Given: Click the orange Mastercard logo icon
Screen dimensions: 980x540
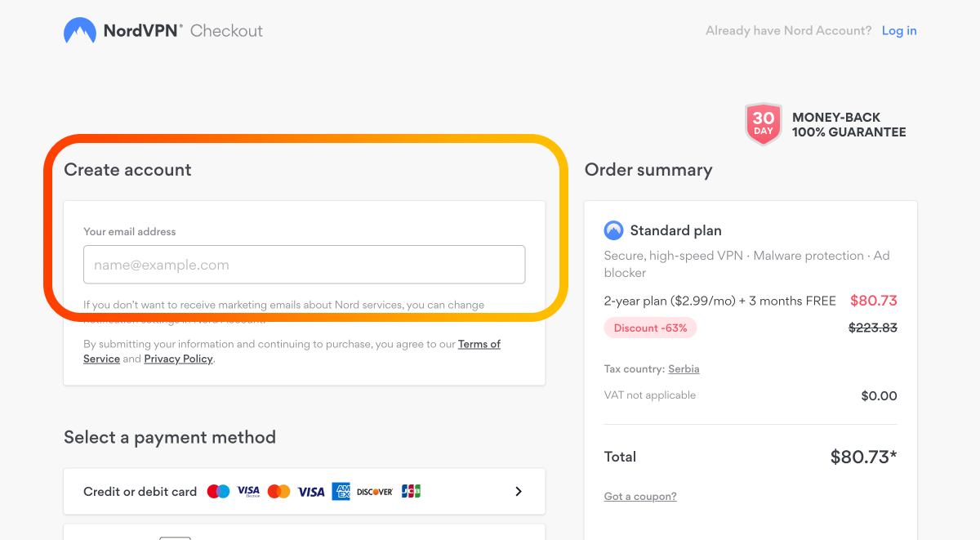Looking at the screenshot, I should pyautogui.click(x=278, y=492).
